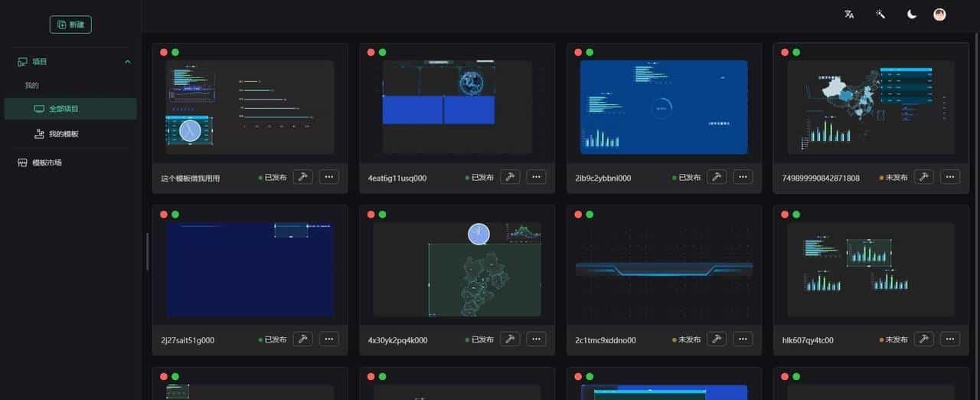Open thumbnail of project 4x30yk2pq4k000
This screenshot has height=400, width=980.
457,270
